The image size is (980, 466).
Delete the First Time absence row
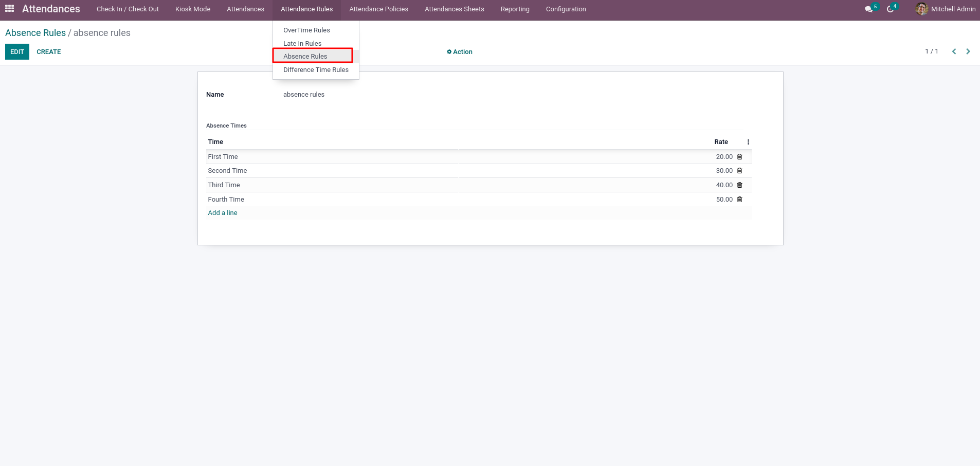click(x=739, y=157)
